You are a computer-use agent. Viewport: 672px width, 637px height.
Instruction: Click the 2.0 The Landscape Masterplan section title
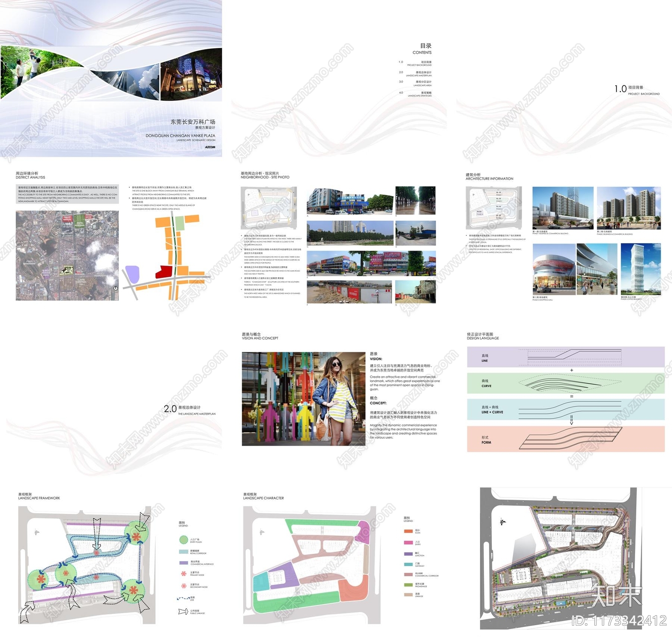[x=189, y=409]
